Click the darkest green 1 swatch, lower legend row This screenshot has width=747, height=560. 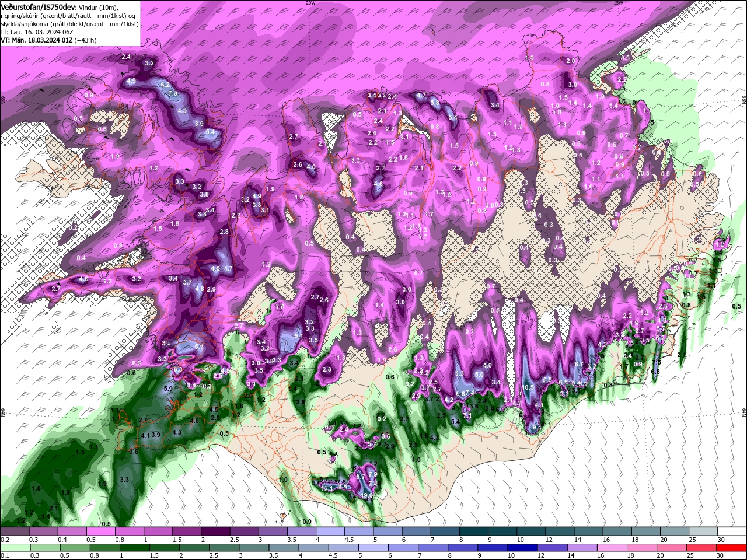(x=135, y=548)
